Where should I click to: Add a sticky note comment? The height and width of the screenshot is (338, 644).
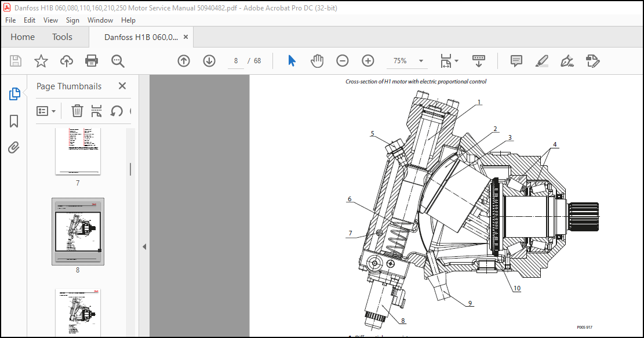click(x=516, y=61)
